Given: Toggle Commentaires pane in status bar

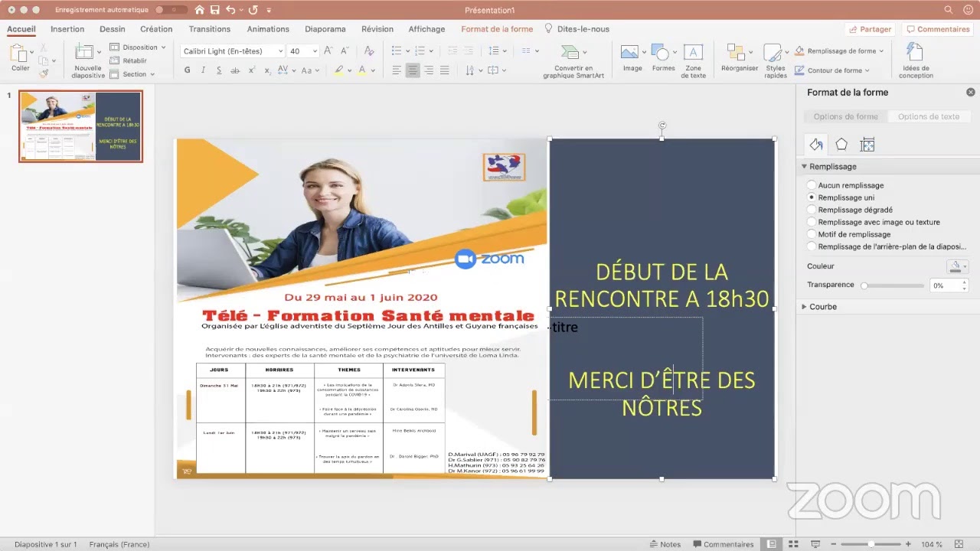Looking at the screenshot, I should [723, 544].
